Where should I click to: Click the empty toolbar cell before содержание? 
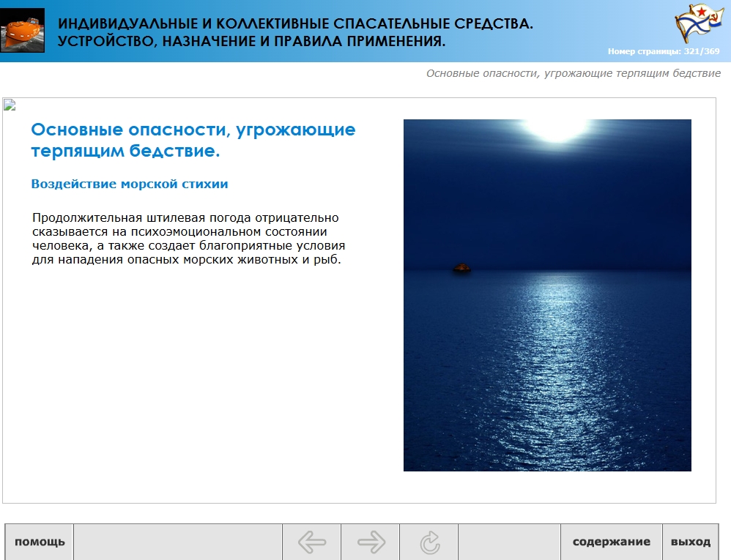(x=509, y=542)
